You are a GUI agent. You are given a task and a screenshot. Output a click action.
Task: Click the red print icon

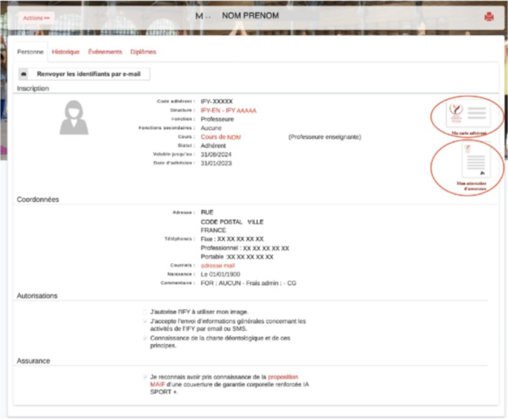pyautogui.click(x=488, y=17)
